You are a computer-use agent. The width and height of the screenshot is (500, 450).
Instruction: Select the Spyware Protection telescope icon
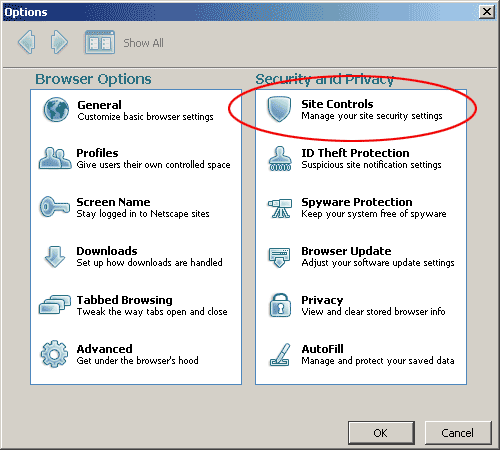point(280,208)
